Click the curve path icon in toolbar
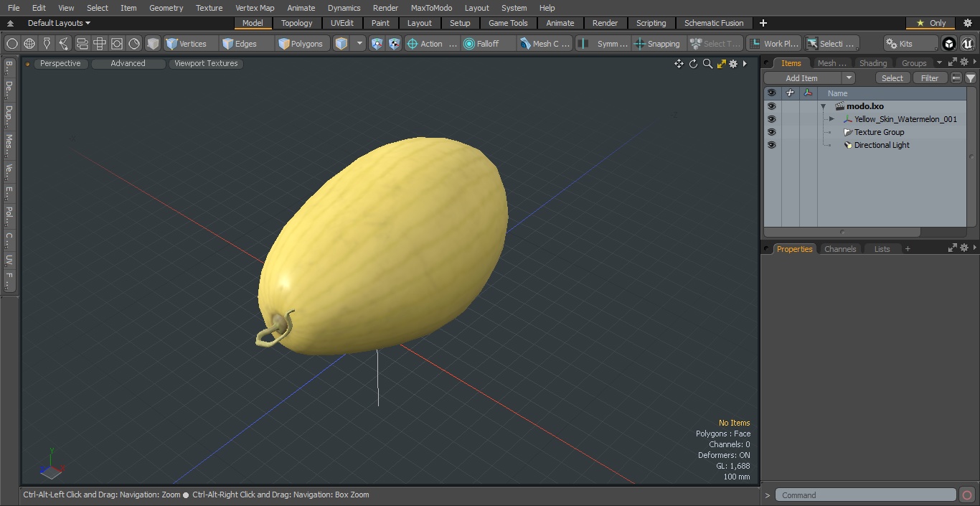Screen dimensions: 980x506 pos(64,44)
